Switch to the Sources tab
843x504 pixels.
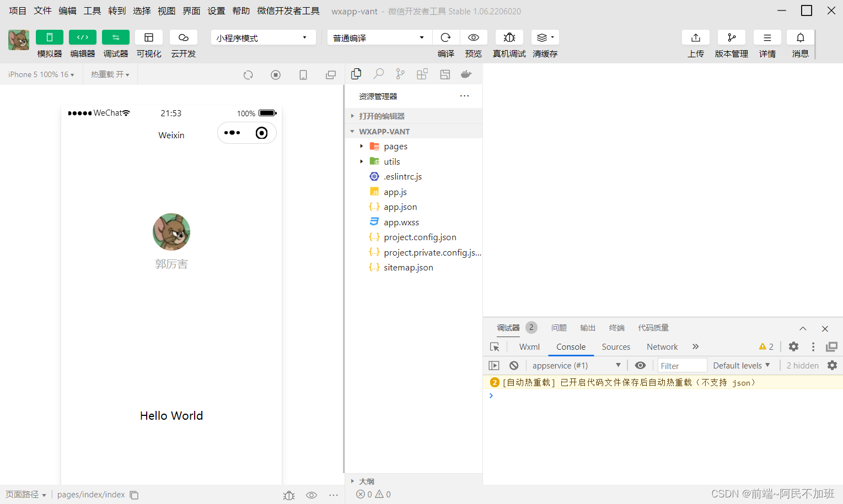pyautogui.click(x=616, y=347)
